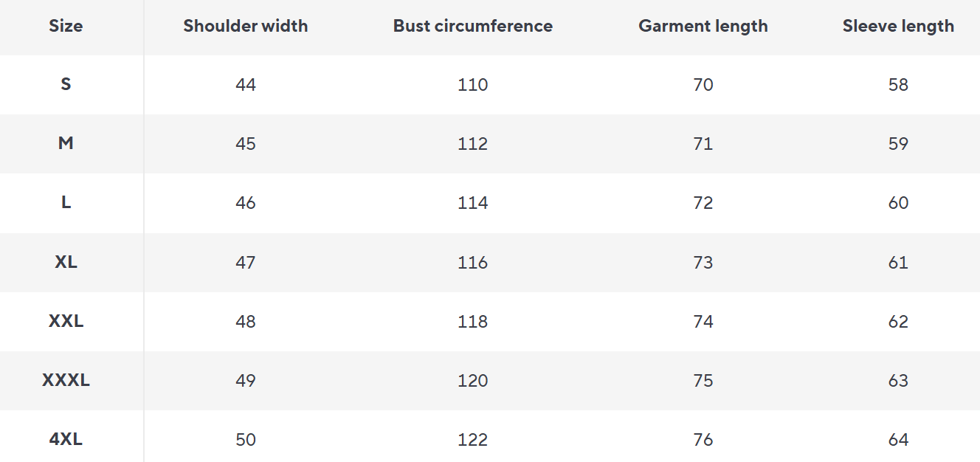Select the XL size row label
This screenshot has height=462, width=980.
[x=66, y=262]
